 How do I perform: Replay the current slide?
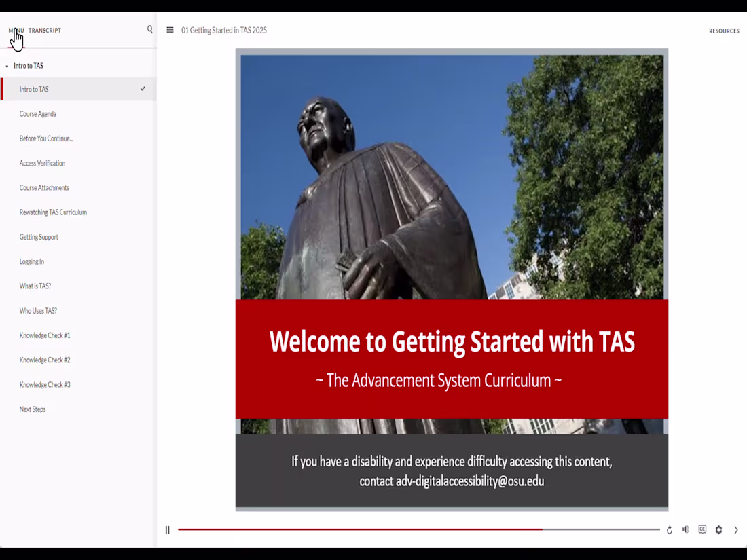tap(670, 529)
